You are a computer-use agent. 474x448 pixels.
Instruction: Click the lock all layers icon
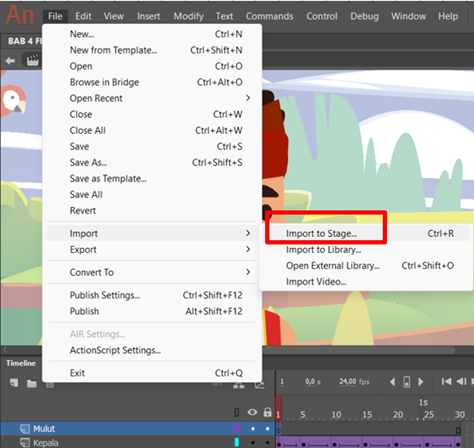(267, 412)
